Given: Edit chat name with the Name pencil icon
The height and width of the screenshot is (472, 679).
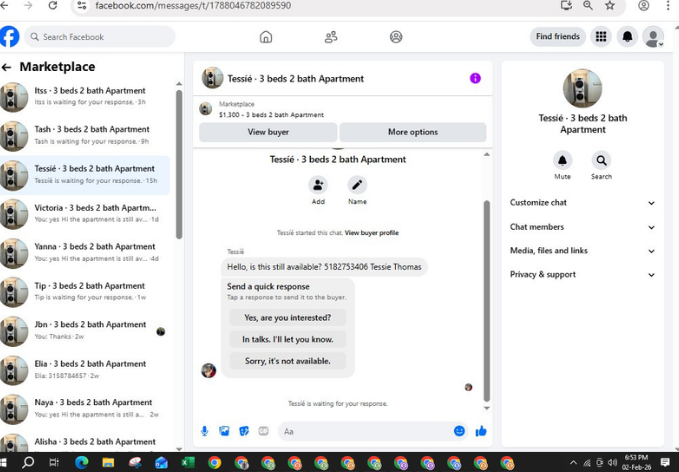Looking at the screenshot, I should coord(357,185).
